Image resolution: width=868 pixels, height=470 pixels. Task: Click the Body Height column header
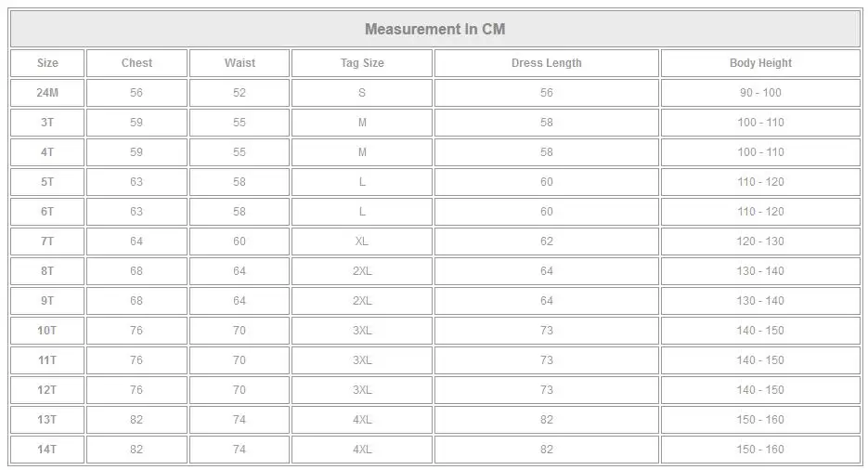760,63
